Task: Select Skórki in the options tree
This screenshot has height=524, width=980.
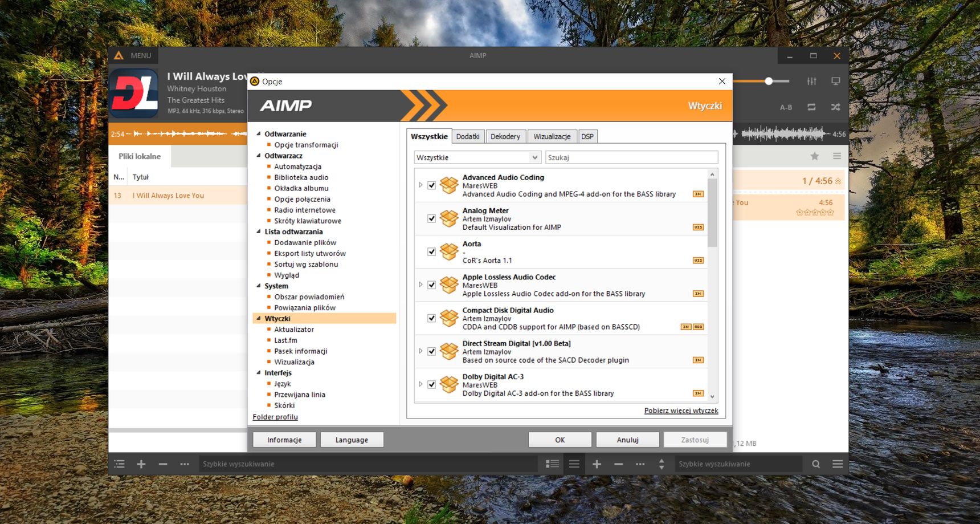Action: click(x=284, y=405)
